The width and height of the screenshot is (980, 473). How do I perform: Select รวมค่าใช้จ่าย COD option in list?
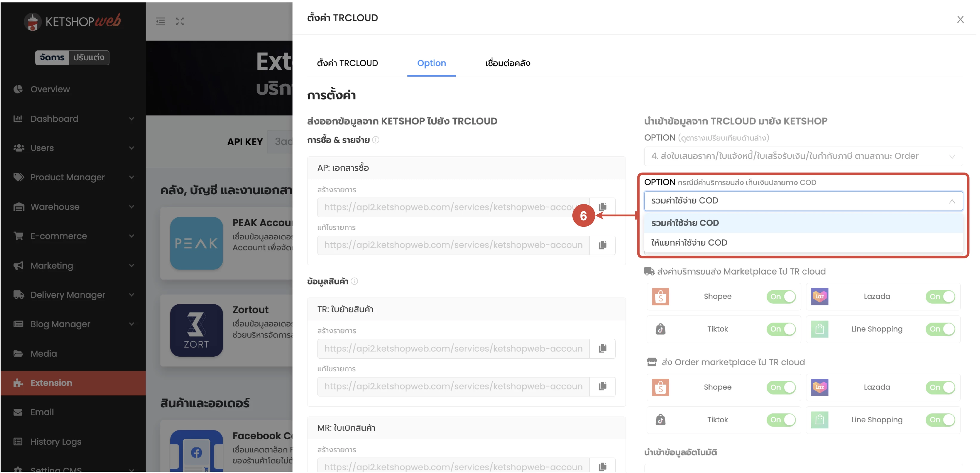pos(803,223)
